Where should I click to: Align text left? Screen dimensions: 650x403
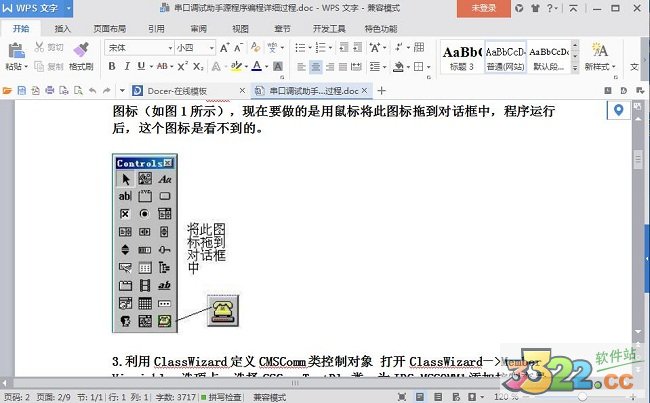(301, 66)
